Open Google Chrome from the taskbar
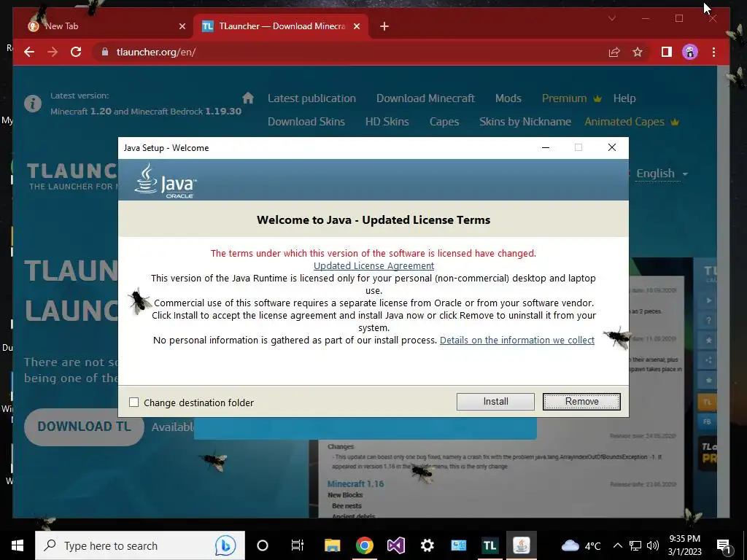747x560 pixels. (x=365, y=545)
